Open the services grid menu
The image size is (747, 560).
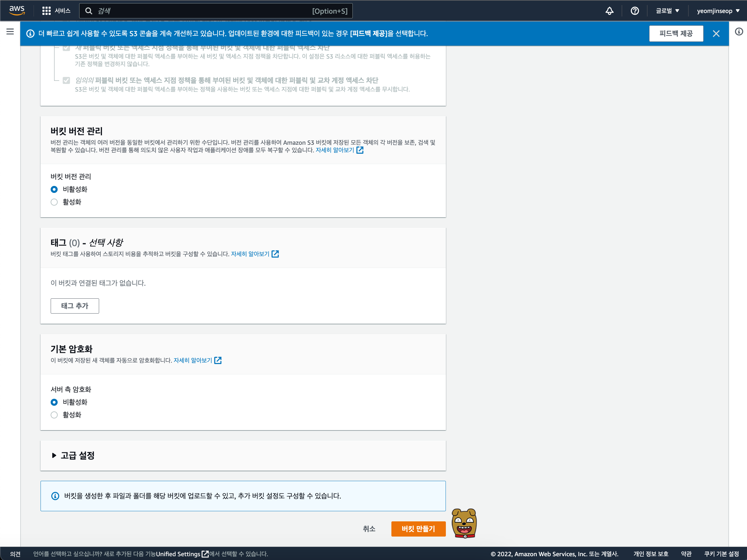[x=46, y=11]
